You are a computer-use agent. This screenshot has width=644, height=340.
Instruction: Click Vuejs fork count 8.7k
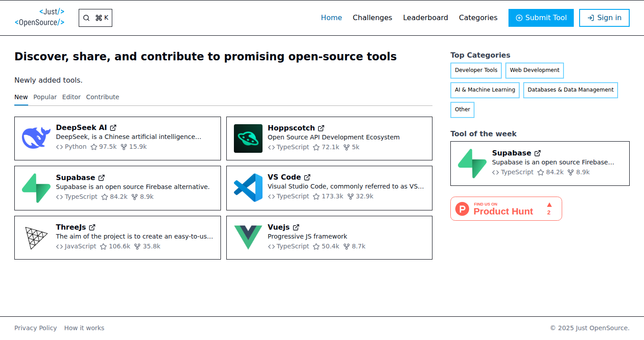point(354,246)
